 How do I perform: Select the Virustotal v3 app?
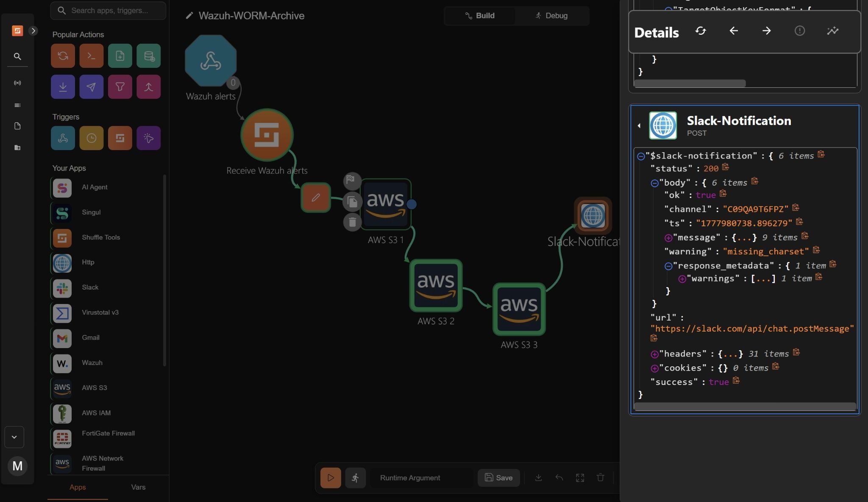tap(106, 312)
